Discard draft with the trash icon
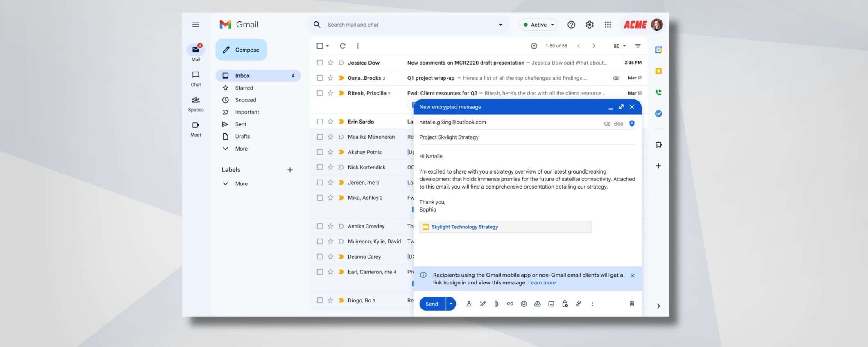Image resolution: width=868 pixels, height=347 pixels. [x=632, y=304]
